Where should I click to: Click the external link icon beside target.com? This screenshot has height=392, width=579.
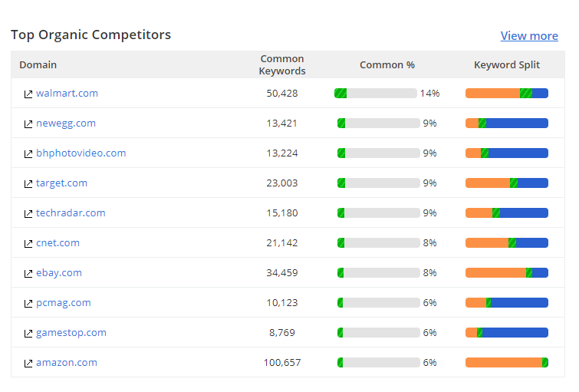pos(28,184)
